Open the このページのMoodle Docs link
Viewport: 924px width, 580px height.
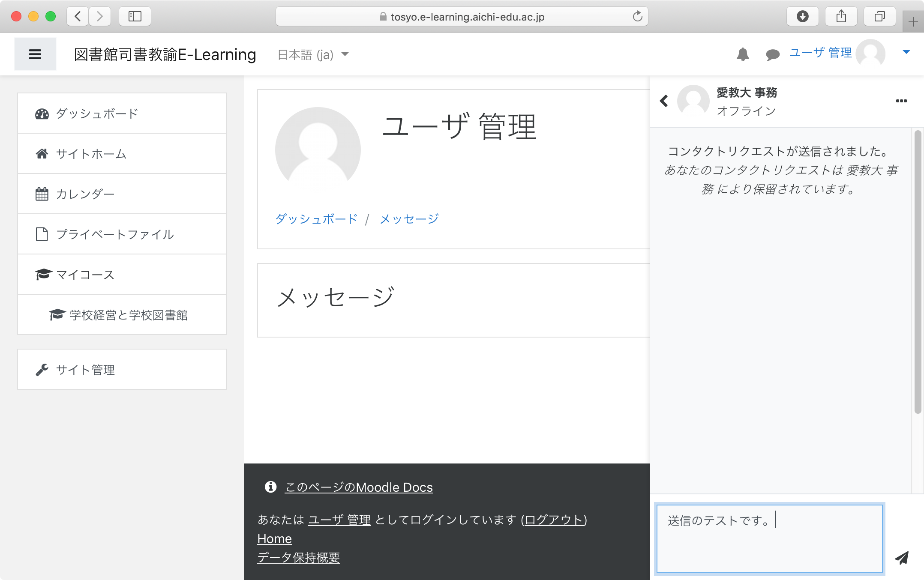[359, 487]
